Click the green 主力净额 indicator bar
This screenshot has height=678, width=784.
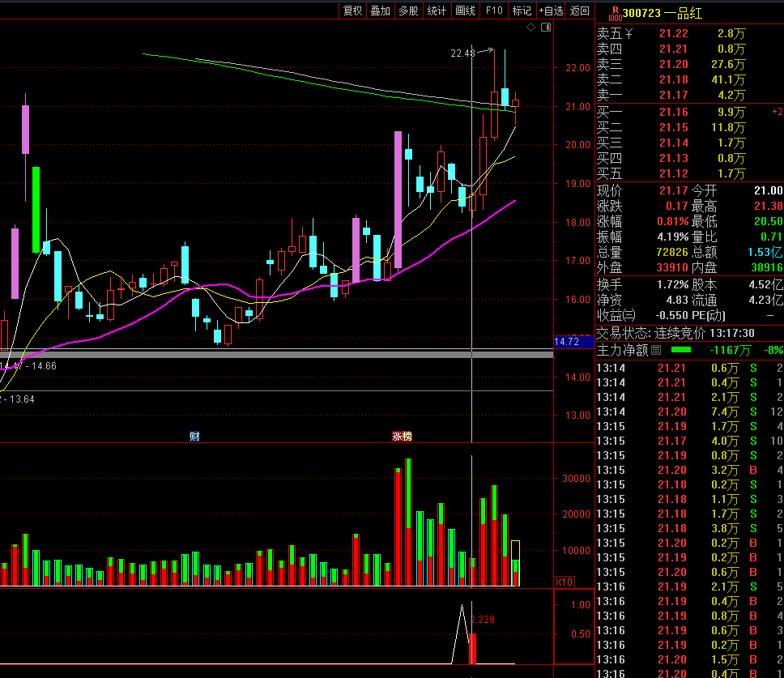pos(680,350)
